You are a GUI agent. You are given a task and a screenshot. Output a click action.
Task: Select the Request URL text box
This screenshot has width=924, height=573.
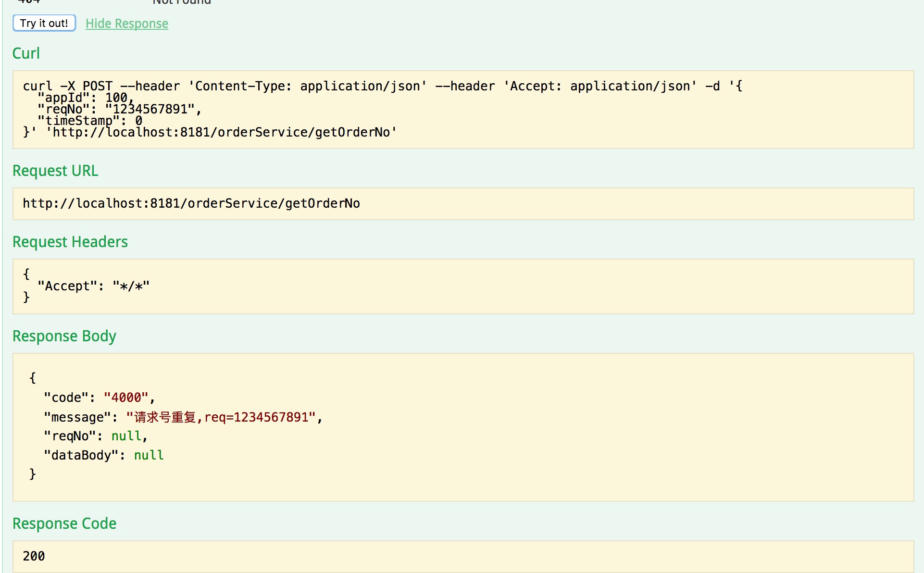pos(191,203)
